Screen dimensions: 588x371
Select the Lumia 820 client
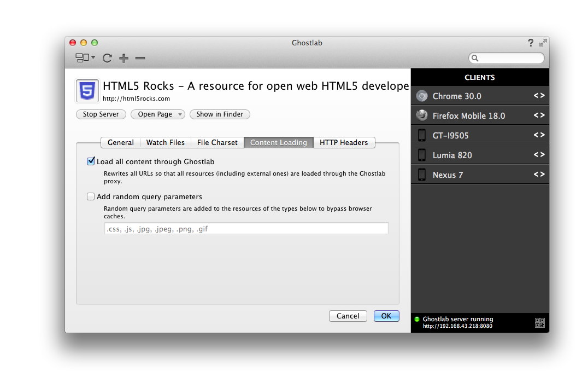click(x=480, y=155)
